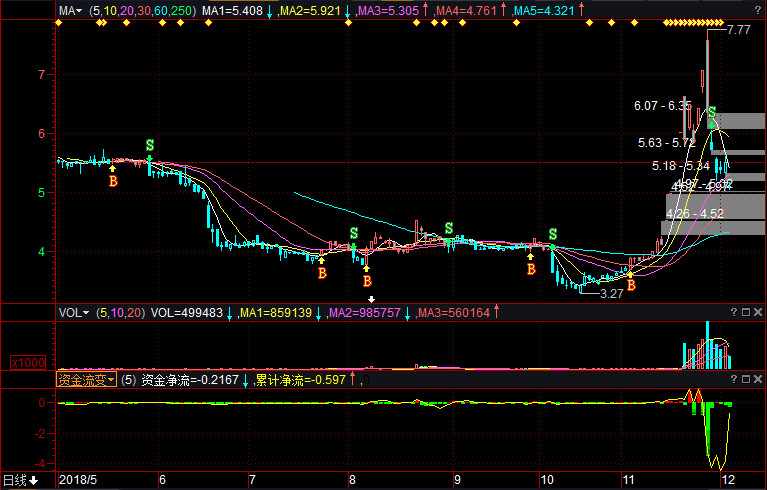Click the MA1=859139 volume average readout
Screen dimensions: 767x490
coord(276,313)
